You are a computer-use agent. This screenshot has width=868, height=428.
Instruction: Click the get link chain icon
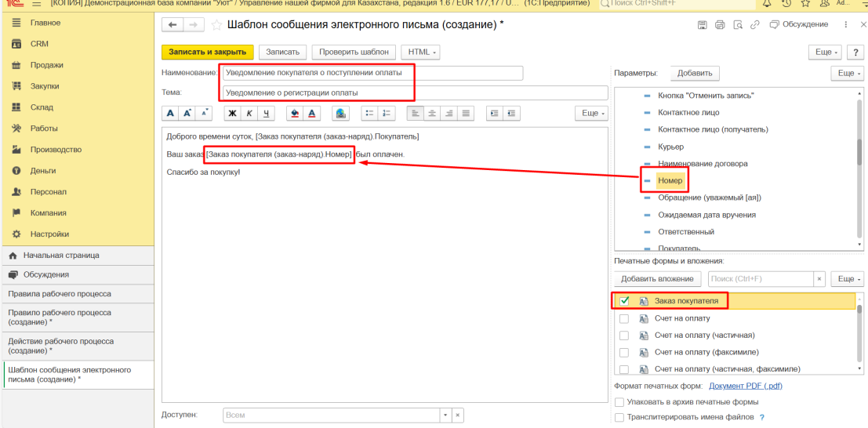coord(754,25)
